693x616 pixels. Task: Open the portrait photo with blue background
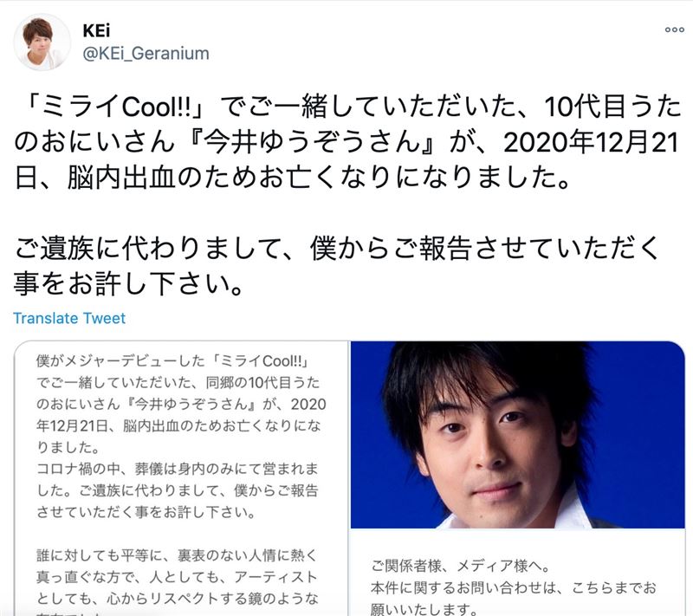point(517,434)
